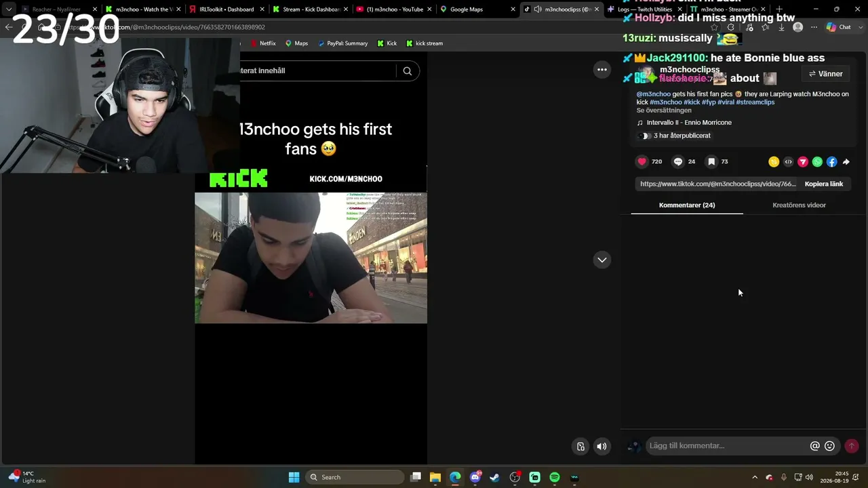Open the Copilot Chat button
868x488 pixels.
(839, 27)
